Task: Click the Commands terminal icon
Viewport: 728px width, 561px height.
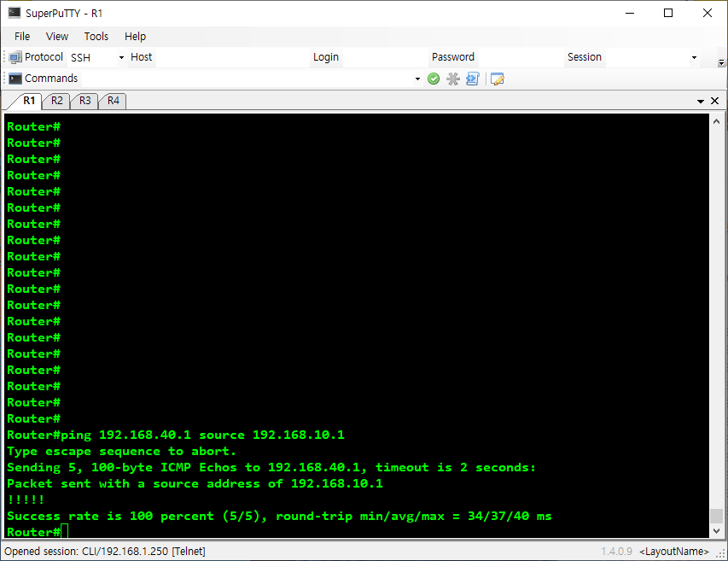Action: click(x=15, y=79)
